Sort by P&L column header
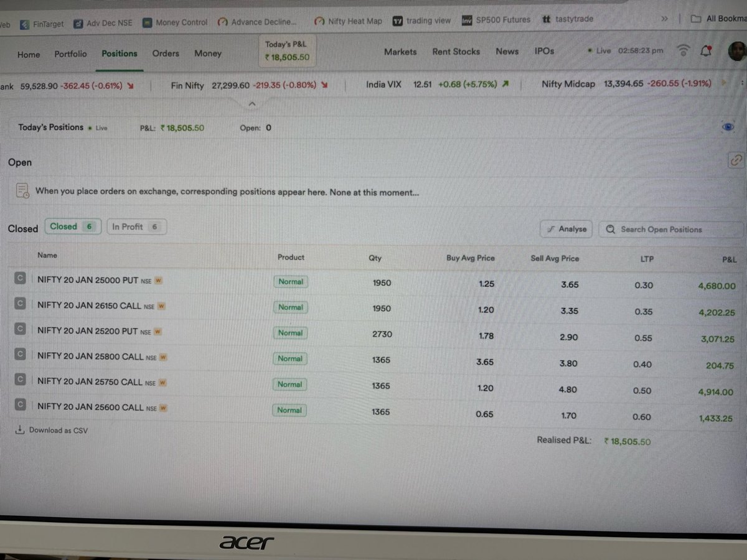Viewport: 747px width, 560px height. [729, 260]
